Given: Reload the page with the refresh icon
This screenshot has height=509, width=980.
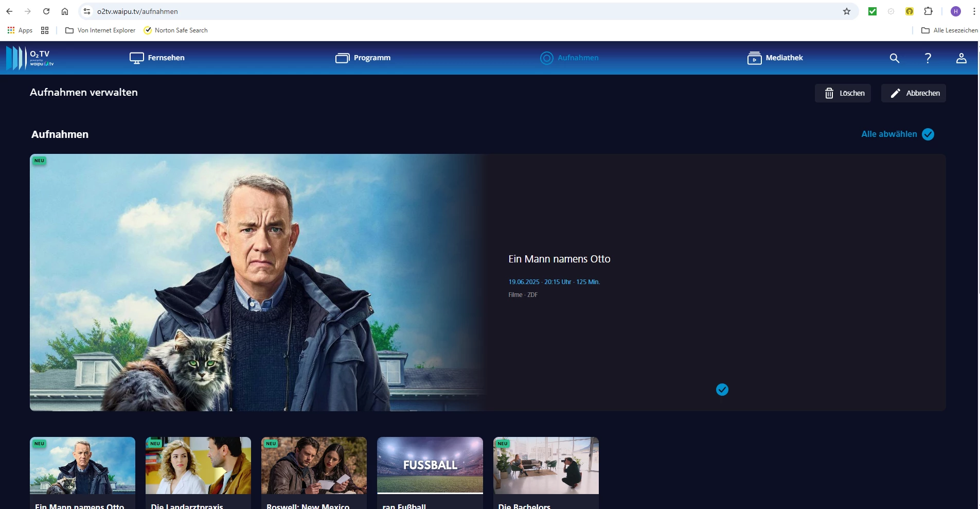Looking at the screenshot, I should [x=46, y=11].
